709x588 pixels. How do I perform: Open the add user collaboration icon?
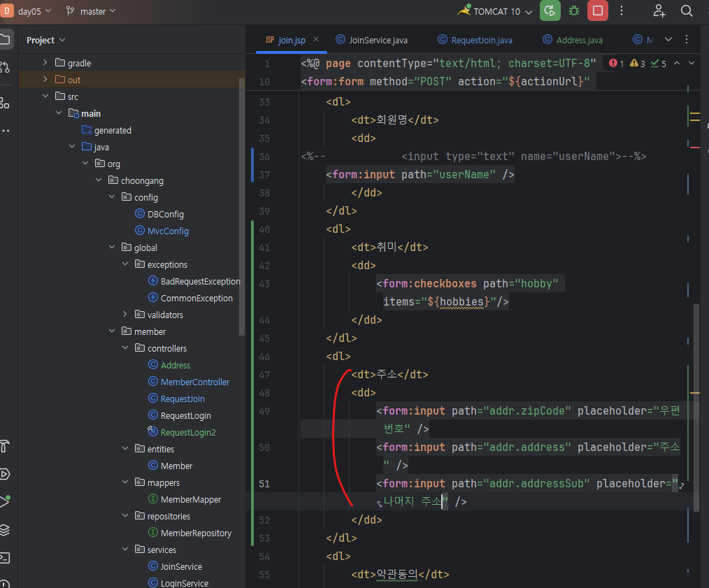659,11
